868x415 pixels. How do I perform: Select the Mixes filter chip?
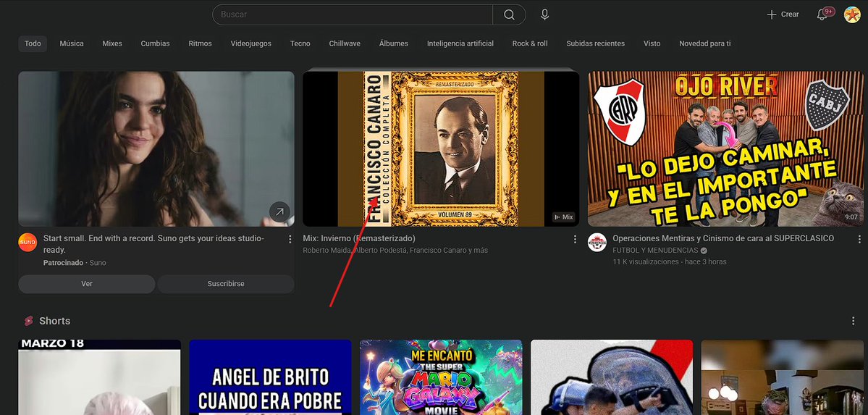pos(111,43)
